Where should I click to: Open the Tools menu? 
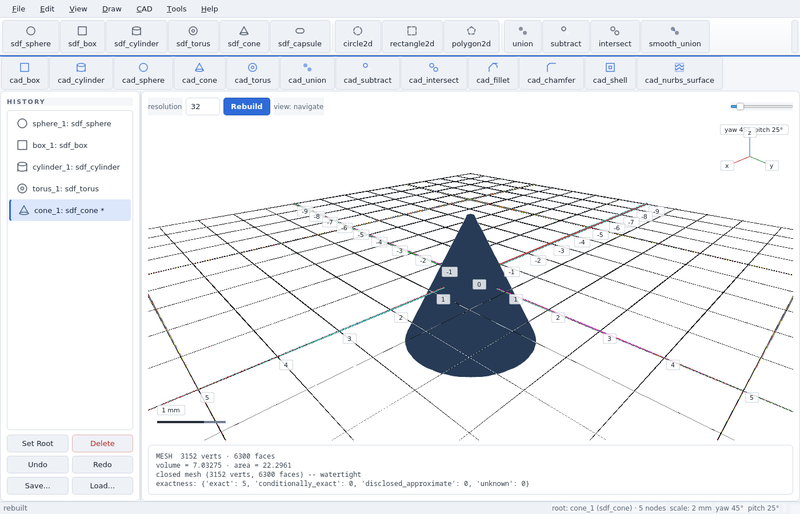[177, 9]
